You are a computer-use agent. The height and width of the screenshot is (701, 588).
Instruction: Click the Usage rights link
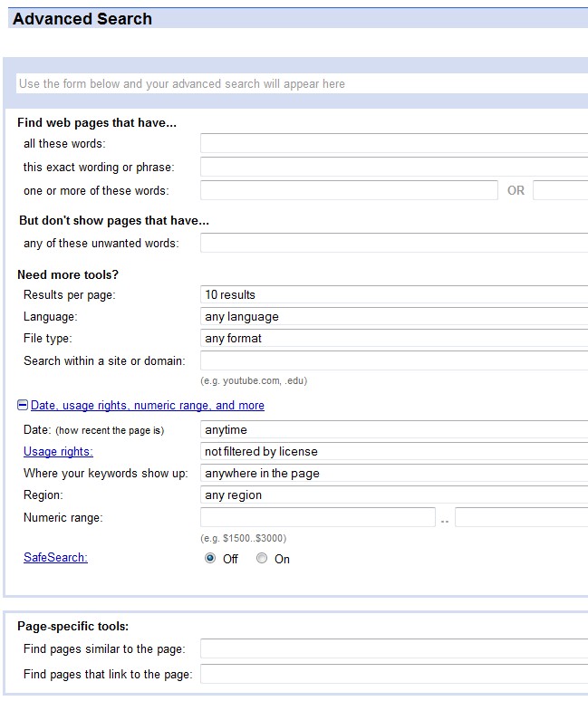[58, 452]
